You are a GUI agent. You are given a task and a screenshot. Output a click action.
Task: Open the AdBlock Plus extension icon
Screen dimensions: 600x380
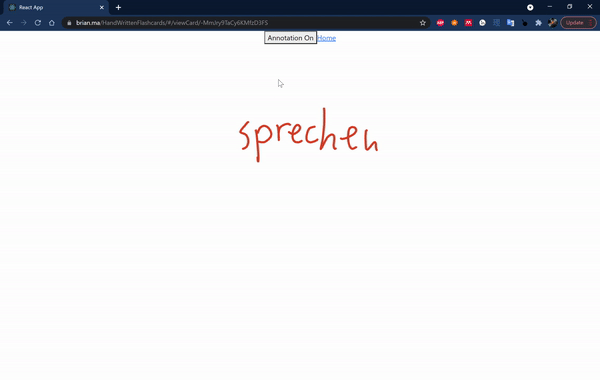click(x=440, y=23)
